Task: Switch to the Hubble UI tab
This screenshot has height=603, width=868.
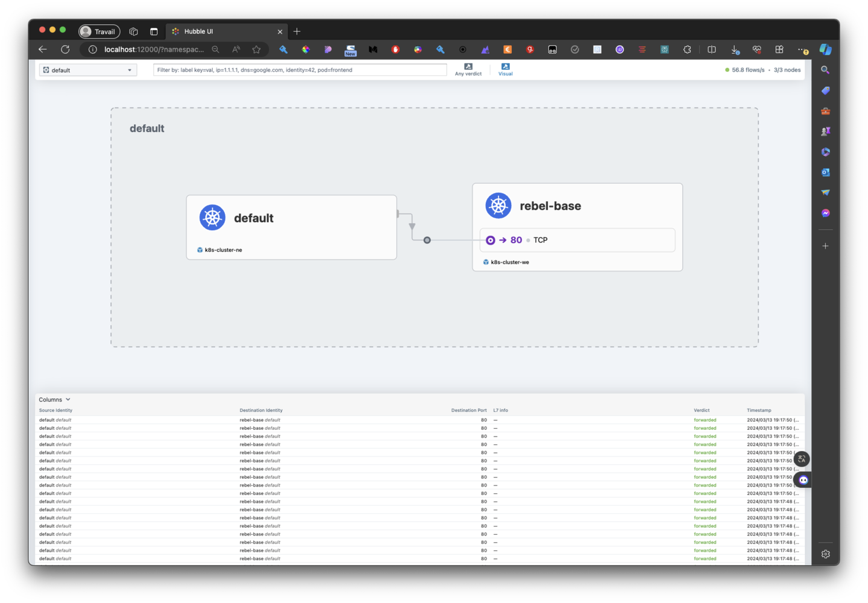Action: tap(223, 31)
